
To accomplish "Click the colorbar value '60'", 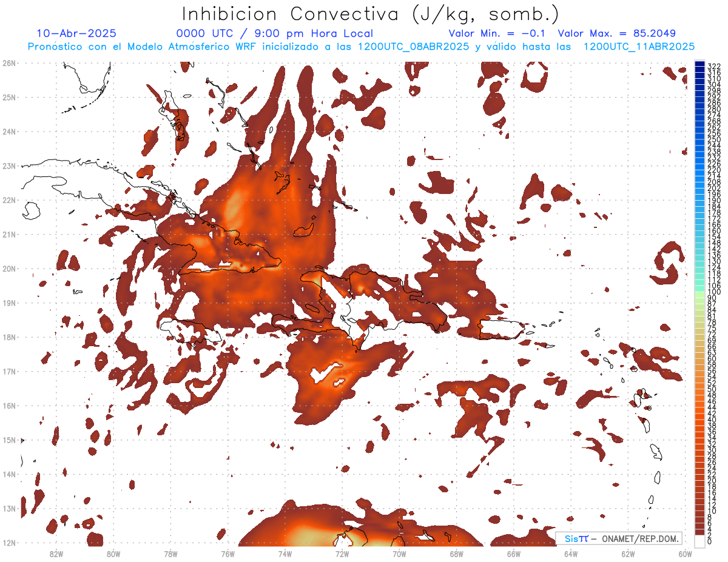I will pyautogui.click(x=712, y=358).
